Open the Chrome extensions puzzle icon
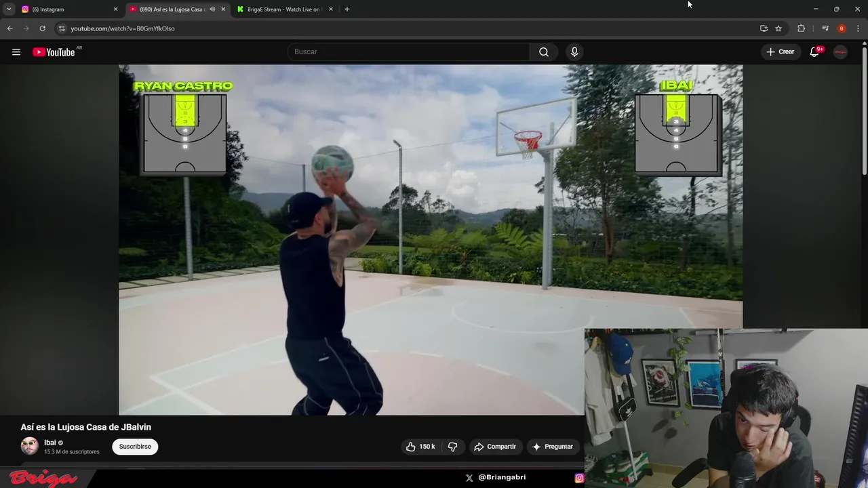 802,28
